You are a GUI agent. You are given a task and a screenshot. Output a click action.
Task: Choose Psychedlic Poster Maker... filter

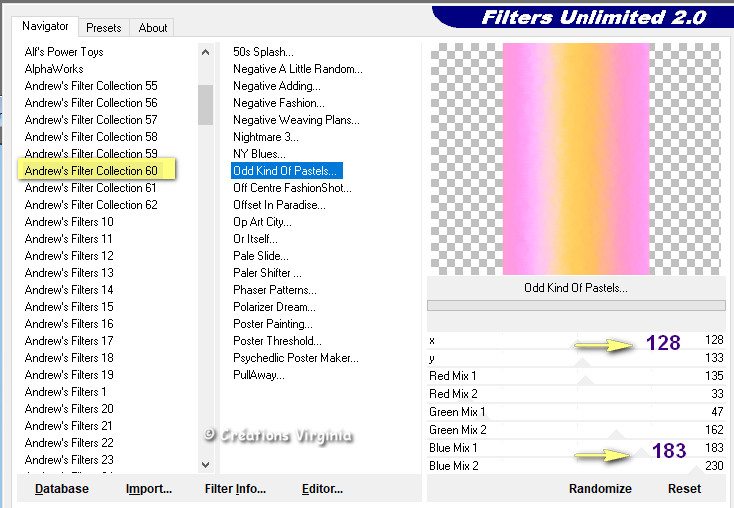coord(296,358)
